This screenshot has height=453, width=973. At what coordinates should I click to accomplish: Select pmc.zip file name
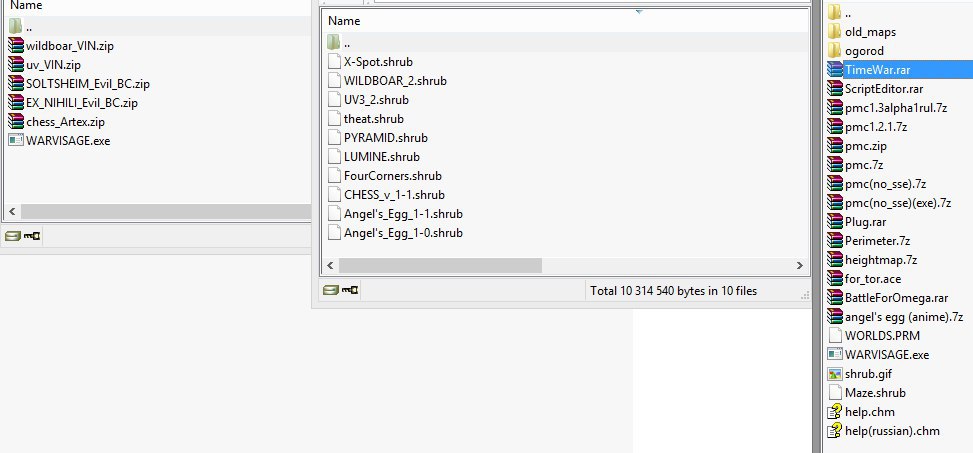(x=866, y=146)
